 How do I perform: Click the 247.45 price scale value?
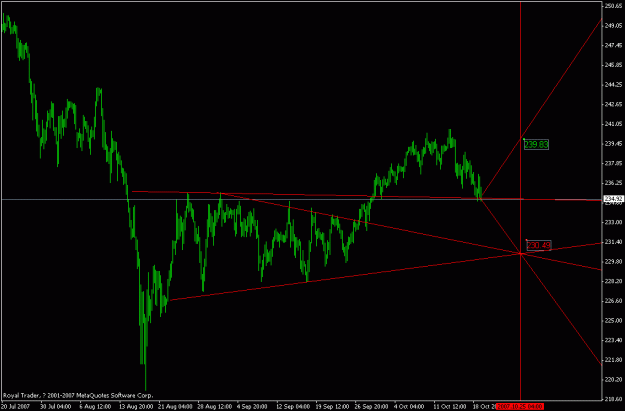point(614,45)
